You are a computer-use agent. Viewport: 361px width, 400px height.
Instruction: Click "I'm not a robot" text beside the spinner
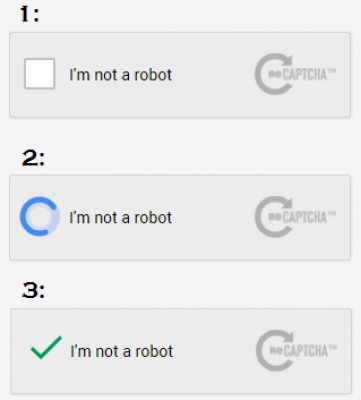(x=121, y=218)
